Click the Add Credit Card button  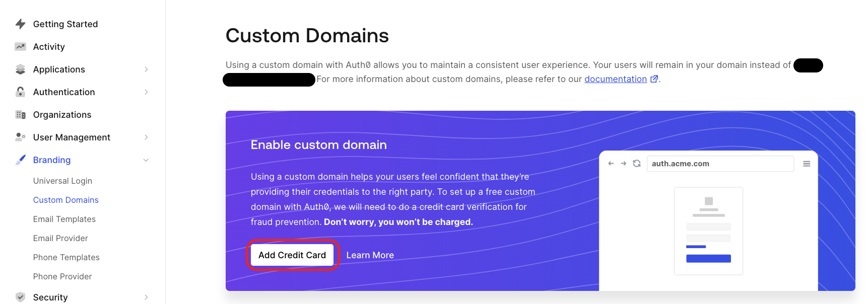point(292,255)
